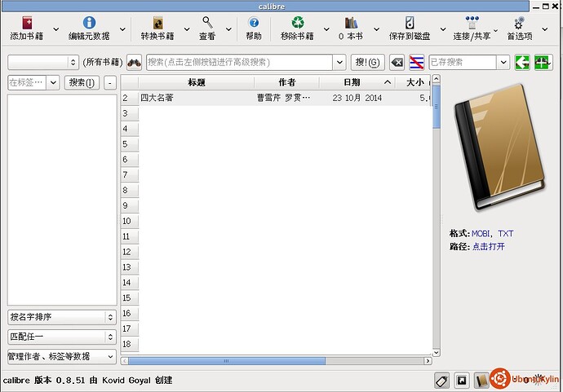Clear the search with the backspace icon
Screen dimensions: 563x392
click(397, 63)
